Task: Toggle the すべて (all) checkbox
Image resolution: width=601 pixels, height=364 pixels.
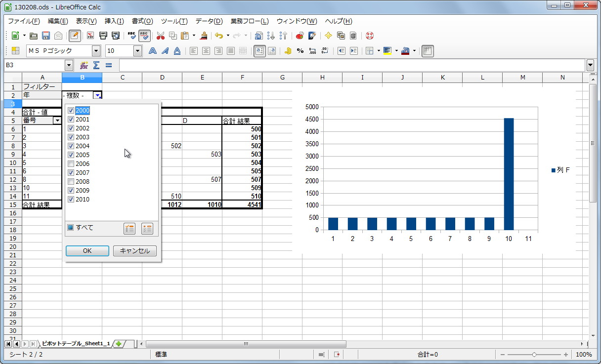Action: coord(71,228)
